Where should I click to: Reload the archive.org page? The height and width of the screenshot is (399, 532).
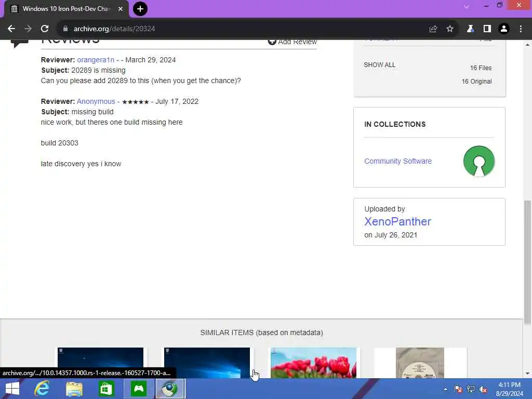point(45,29)
